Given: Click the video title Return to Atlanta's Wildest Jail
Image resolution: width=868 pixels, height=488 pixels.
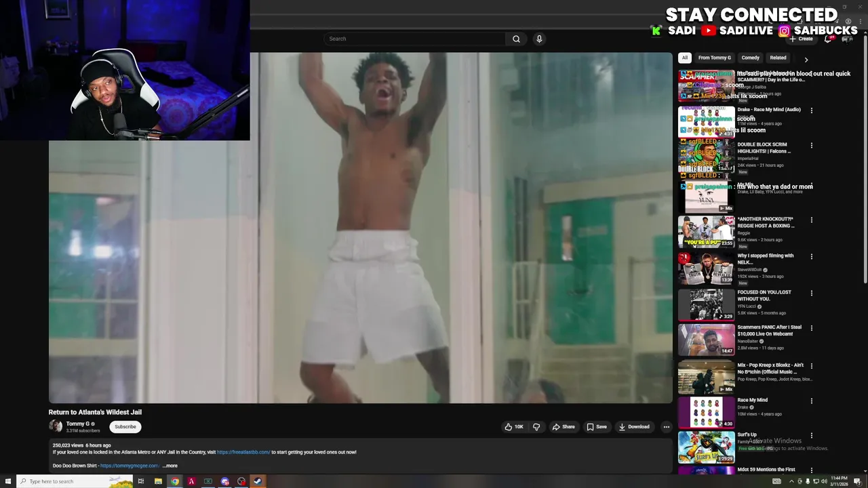Looking at the screenshot, I should pyautogui.click(x=95, y=412).
